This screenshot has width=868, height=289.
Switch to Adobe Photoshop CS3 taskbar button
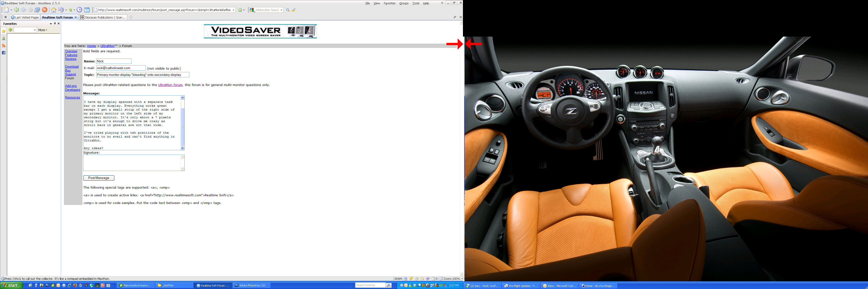tap(252, 285)
